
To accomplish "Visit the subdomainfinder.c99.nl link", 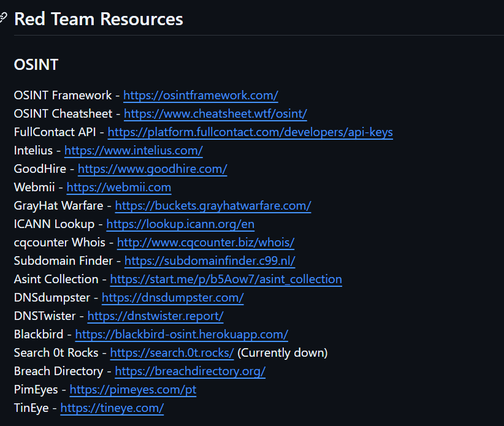I will [210, 261].
